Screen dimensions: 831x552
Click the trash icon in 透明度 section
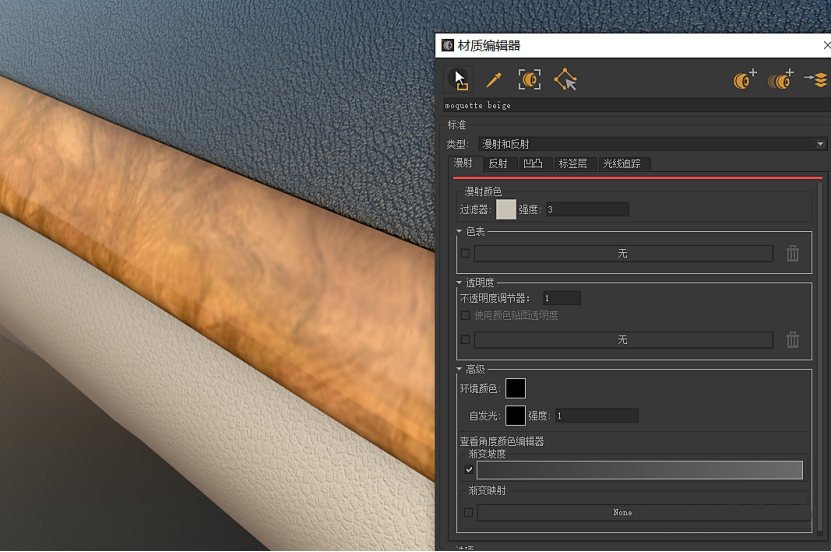(x=793, y=340)
